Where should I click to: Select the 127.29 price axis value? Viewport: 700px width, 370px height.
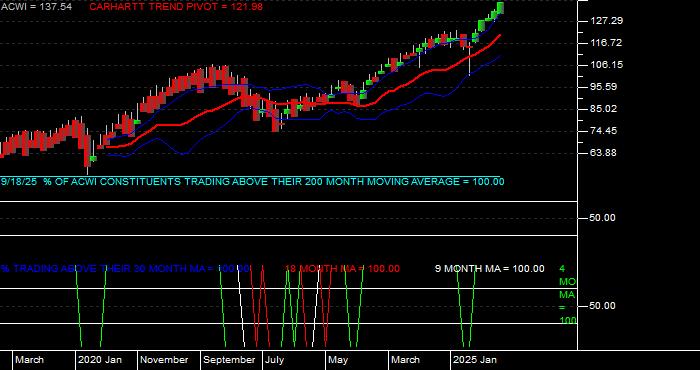pyautogui.click(x=606, y=21)
